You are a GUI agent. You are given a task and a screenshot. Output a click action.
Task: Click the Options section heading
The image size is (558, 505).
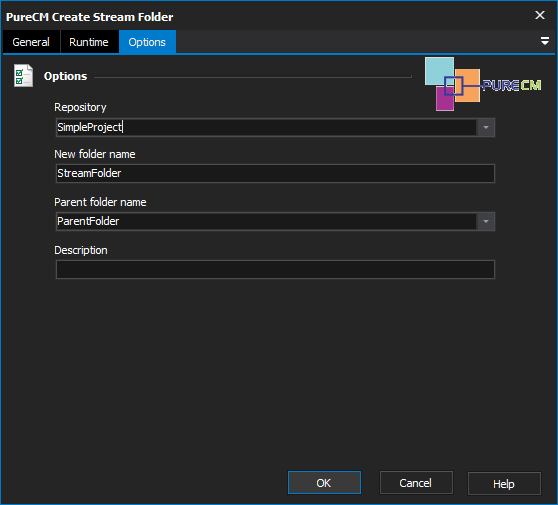click(65, 76)
